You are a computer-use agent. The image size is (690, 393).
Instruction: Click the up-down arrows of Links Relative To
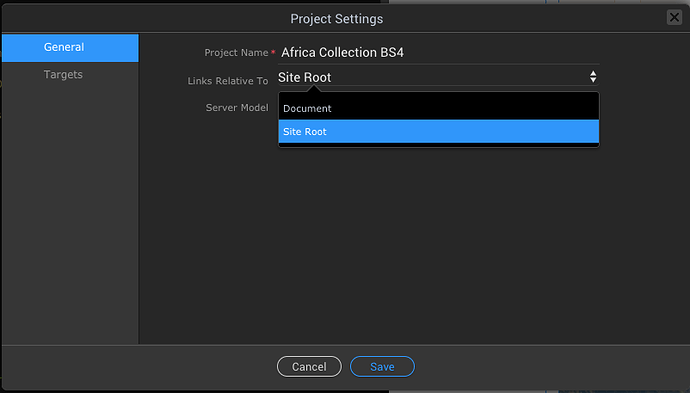593,77
